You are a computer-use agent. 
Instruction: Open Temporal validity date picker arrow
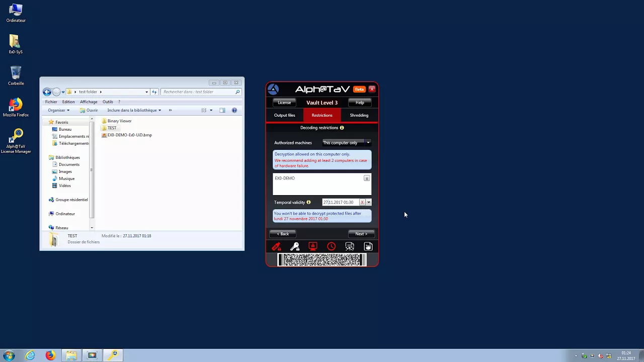pyautogui.click(x=369, y=202)
